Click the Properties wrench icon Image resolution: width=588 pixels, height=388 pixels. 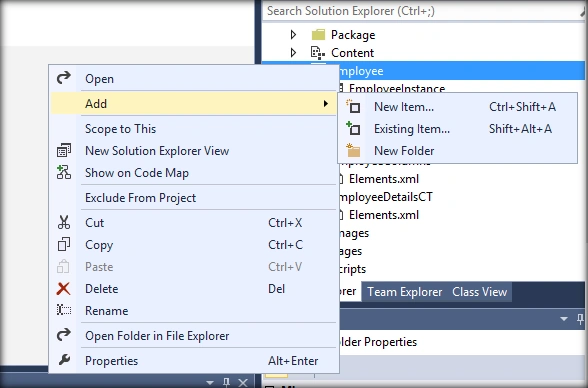tap(64, 360)
